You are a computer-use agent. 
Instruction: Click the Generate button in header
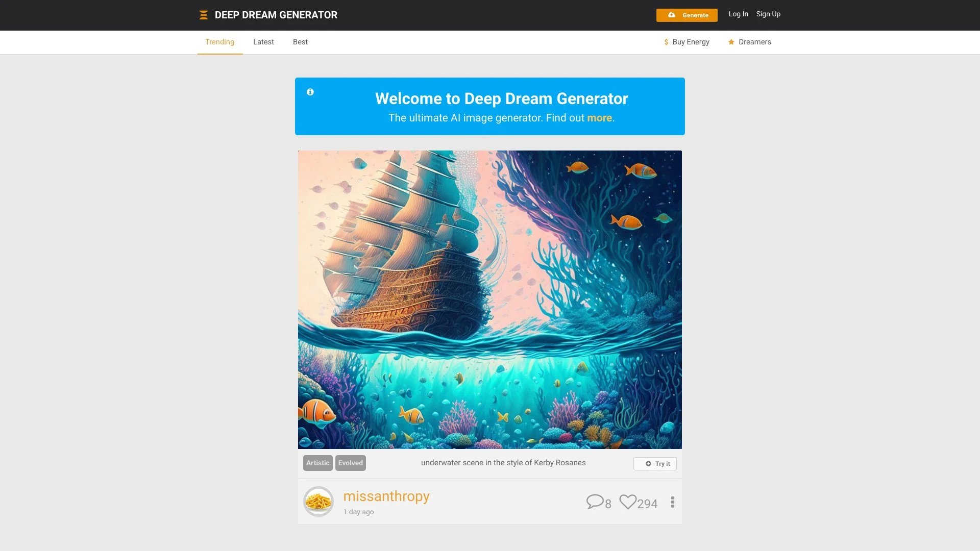coord(687,15)
